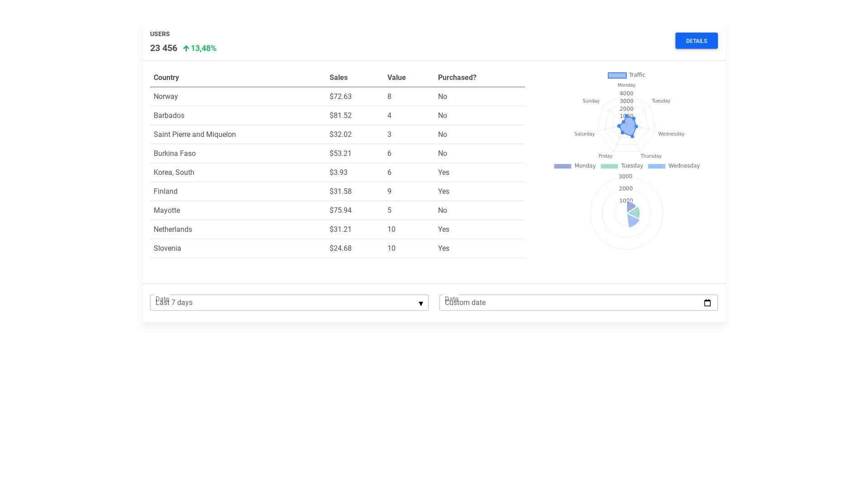Click the 3000 axis label on polar chart
This screenshot has height=488, width=868.
625,176
